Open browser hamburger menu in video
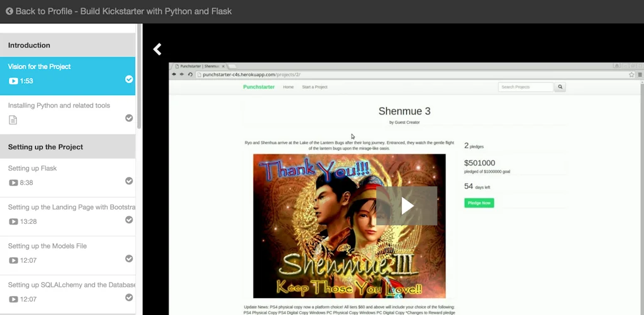This screenshot has height=315, width=644. [640, 75]
